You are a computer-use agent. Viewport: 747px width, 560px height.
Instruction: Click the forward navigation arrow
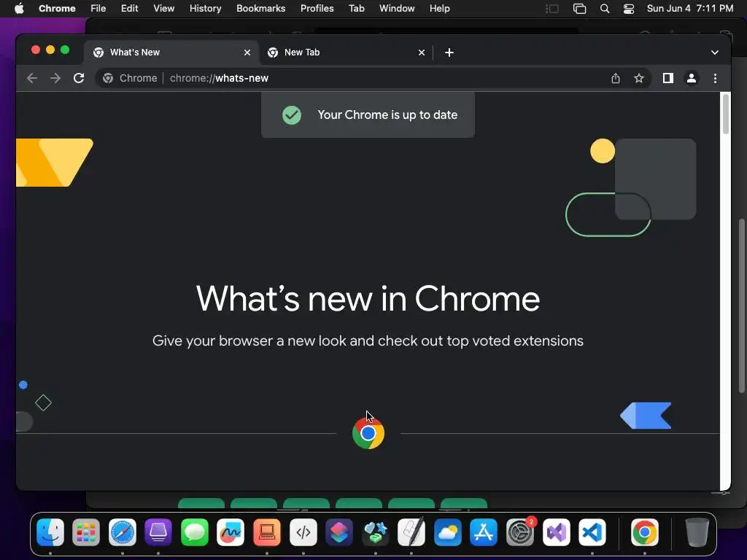55,78
